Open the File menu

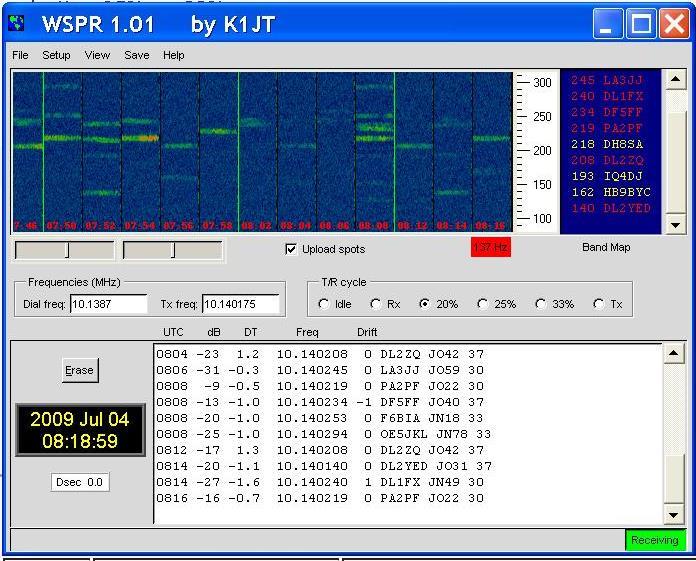[20, 55]
